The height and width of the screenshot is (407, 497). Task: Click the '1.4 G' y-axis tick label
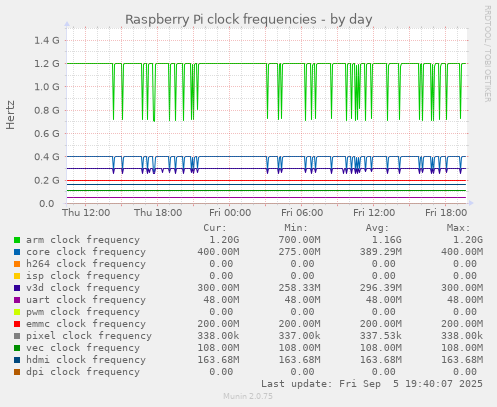[47, 41]
